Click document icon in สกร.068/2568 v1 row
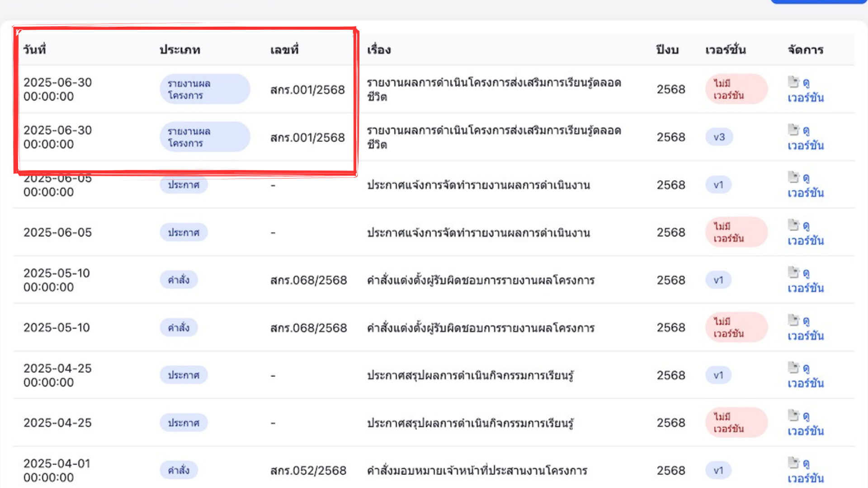 [x=793, y=272]
